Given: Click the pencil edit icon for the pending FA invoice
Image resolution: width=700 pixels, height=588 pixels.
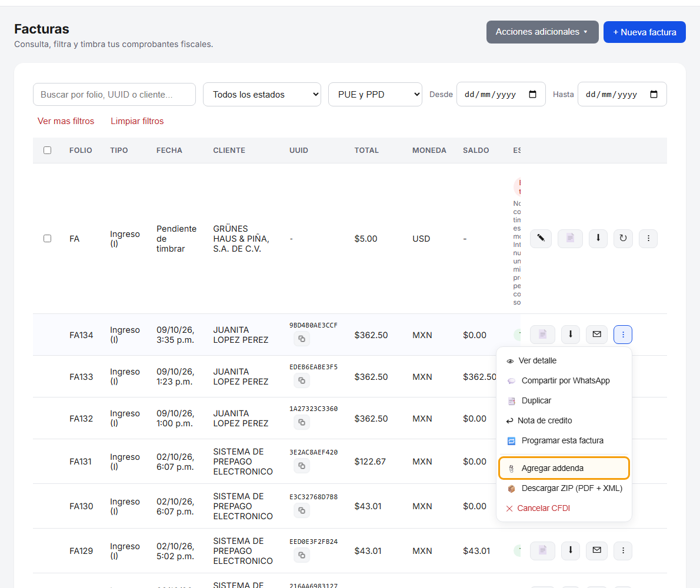Looking at the screenshot, I should [x=541, y=238].
